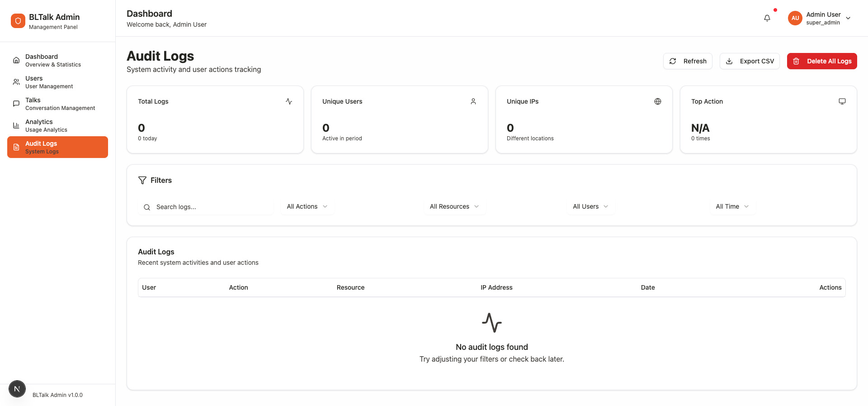This screenshot has width=868, height=406.
Task: Click the BLTalk orange logo icon
Action: (x=18, y=20)
